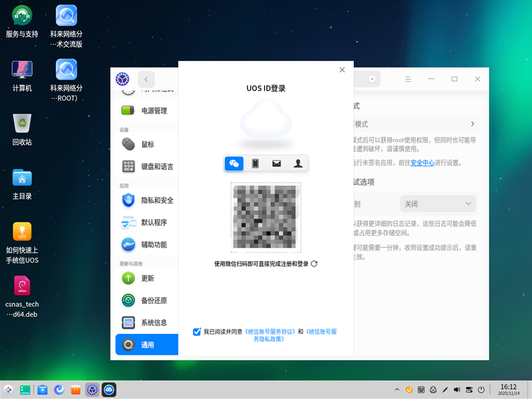Open the settings window hamburger menu
The width and height of the screenshot is (532, 399).
[408, 79]
